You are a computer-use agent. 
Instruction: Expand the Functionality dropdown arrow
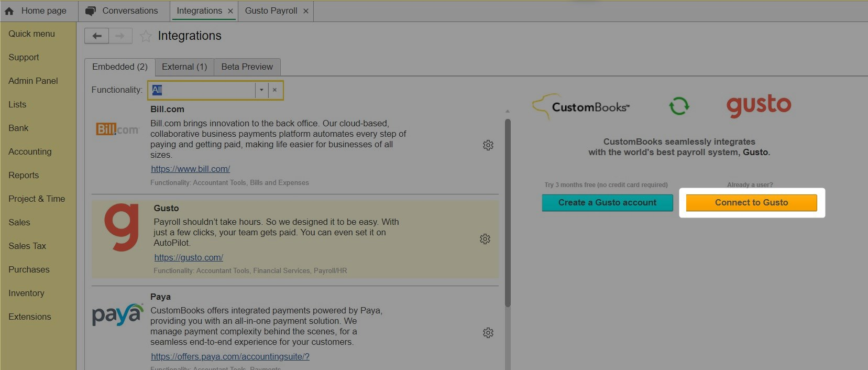click(261, 90)
